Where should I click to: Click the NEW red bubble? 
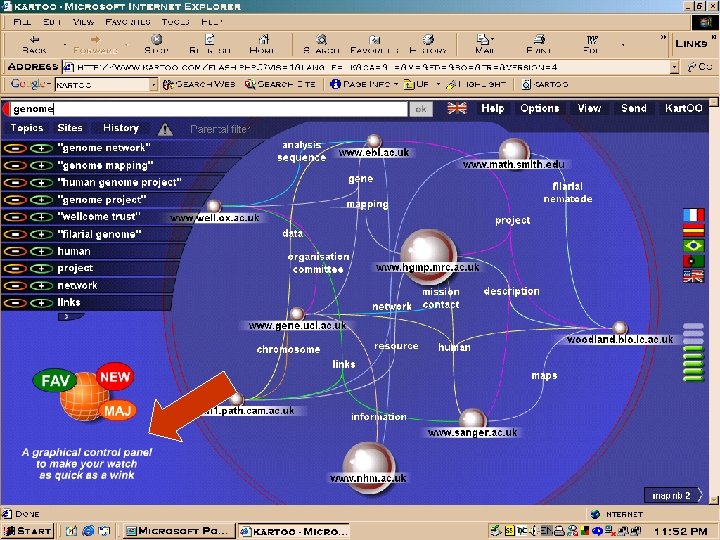[115, 377]
